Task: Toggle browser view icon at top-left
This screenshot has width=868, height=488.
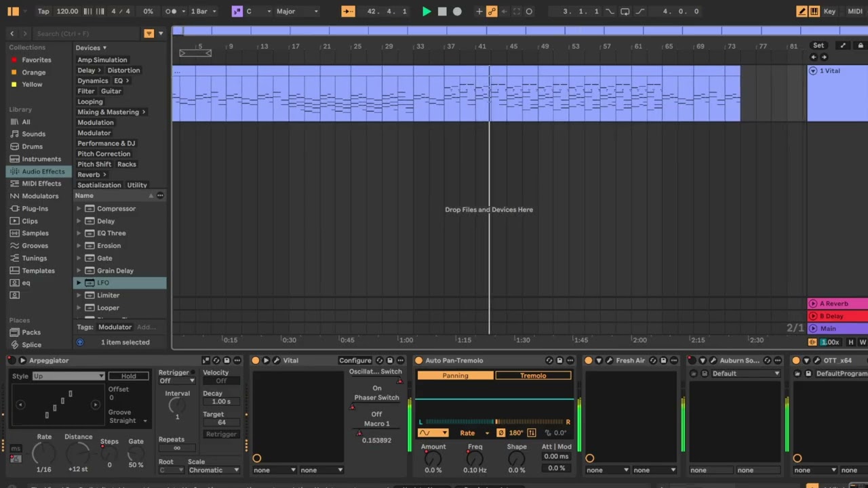Action: click(x=13, y=12)
